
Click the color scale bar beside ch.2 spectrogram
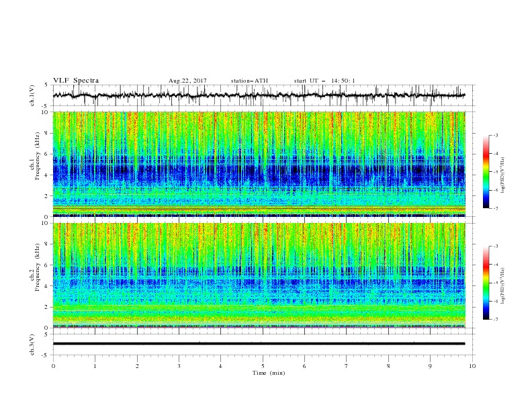coord(486,283)
